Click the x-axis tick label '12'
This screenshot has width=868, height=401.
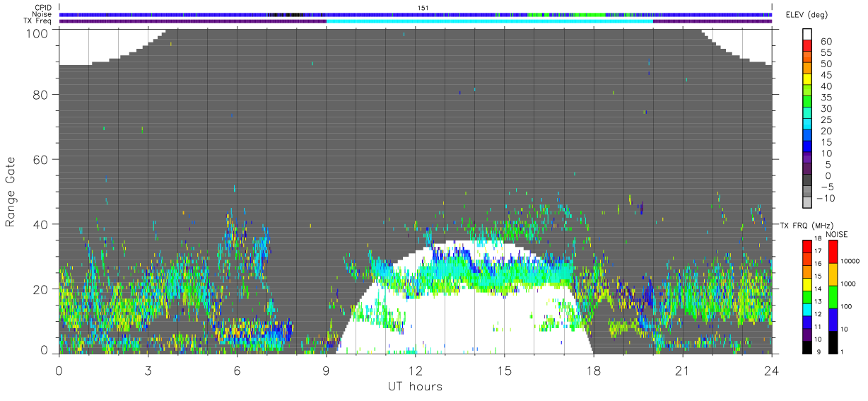[x=415, y=371]
